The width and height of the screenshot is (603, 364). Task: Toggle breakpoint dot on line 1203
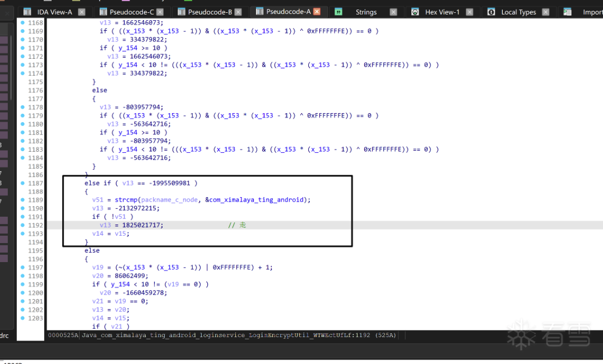point(22,318)
